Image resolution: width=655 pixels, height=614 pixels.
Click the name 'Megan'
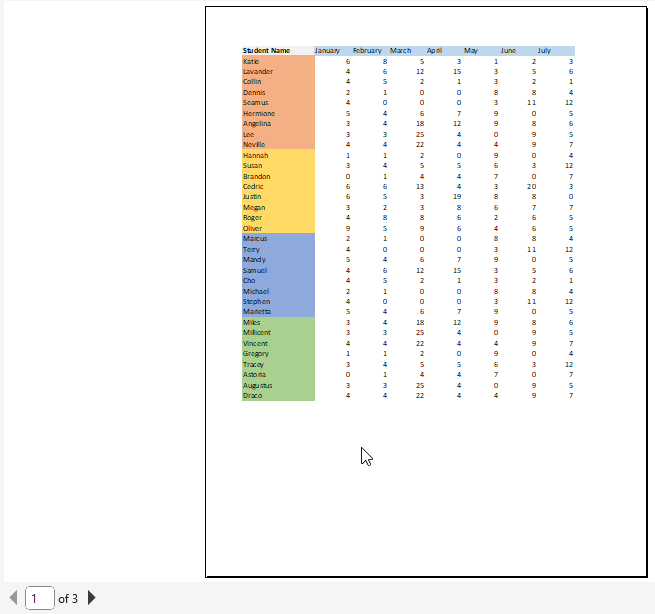coord(254,208)
